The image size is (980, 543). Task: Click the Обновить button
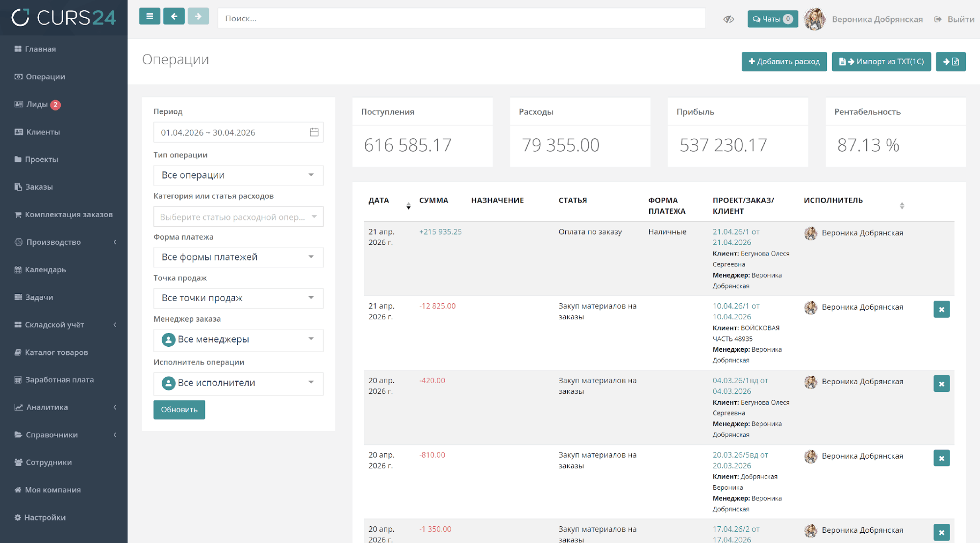pyautogui.click(x=179, y=410)
